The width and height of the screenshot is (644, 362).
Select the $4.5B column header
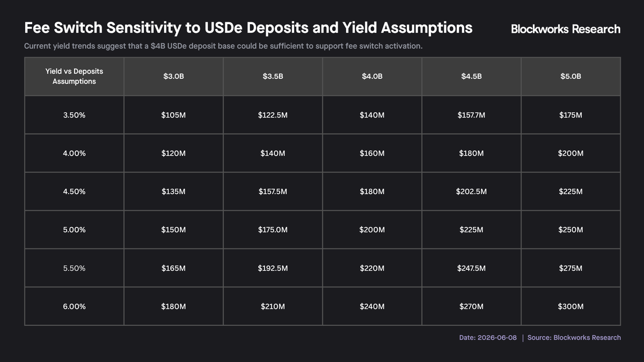point(471,76)
